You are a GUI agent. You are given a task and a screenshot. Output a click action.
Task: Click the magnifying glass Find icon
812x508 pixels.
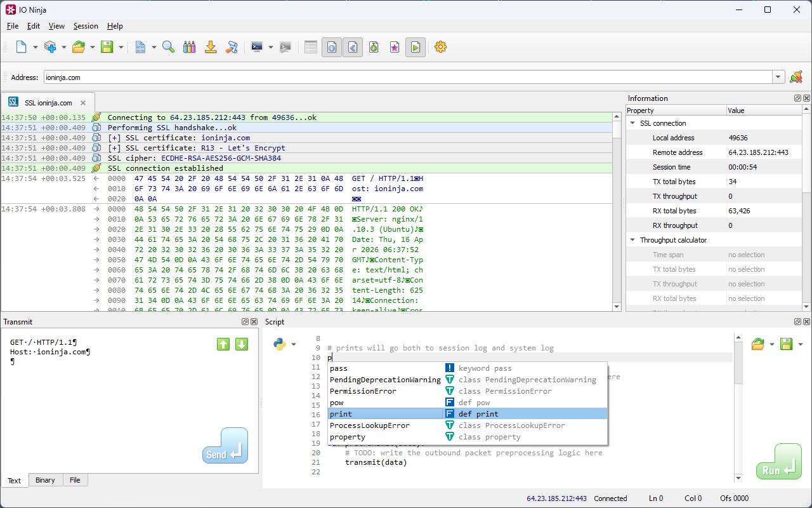coord(168,47)
